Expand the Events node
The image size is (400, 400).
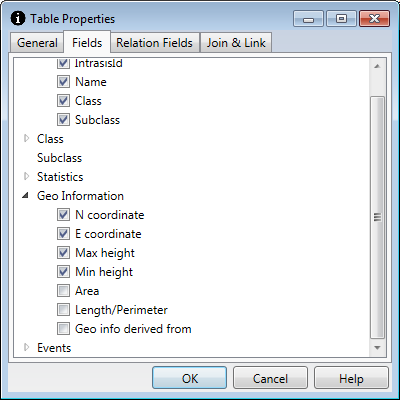click(27, 347)
